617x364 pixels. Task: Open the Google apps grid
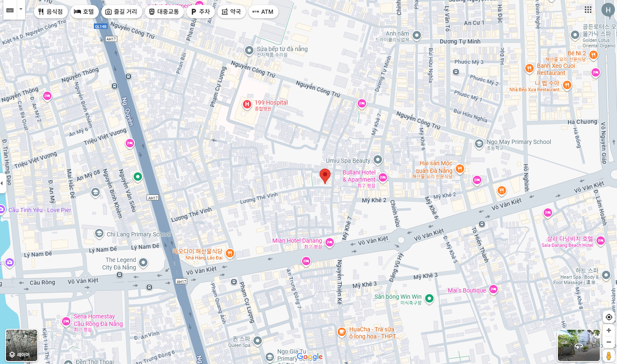tap(588, 10)
